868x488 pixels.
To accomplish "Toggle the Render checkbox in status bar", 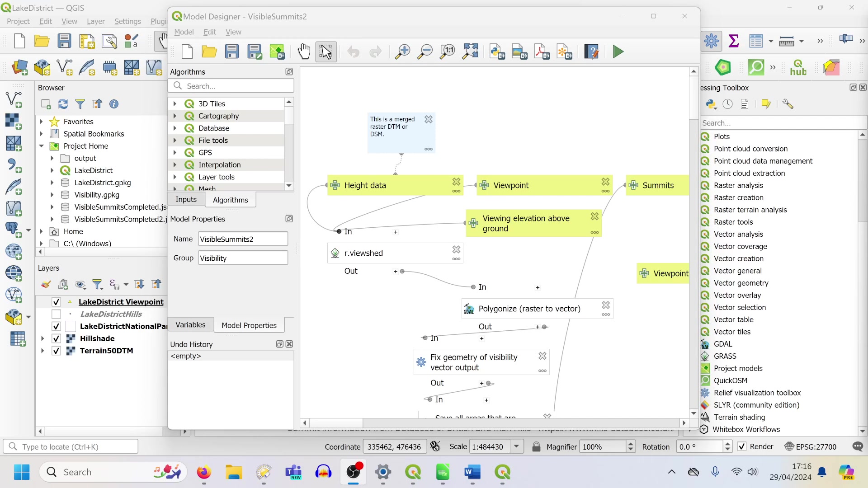I will tap(742, 446).
